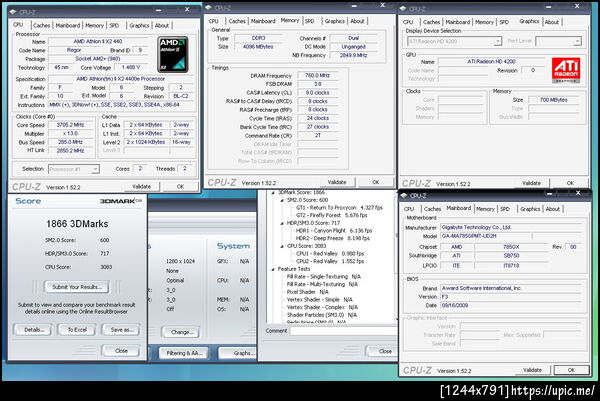Image resolution: width=600 pixels, height=401 pixels.
Task: Open Memory tab in the motherboard CPU-Z window
Action: coord(485,209)
